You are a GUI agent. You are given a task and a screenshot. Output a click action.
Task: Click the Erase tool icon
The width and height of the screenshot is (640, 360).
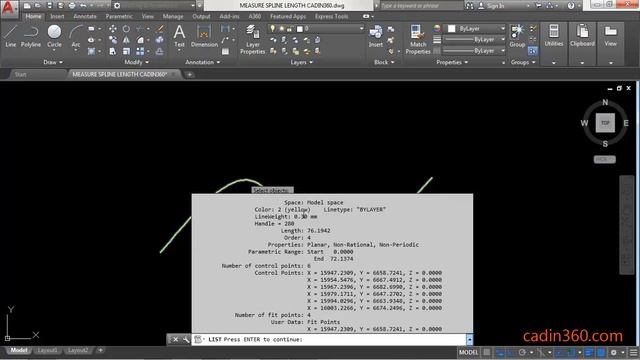click(x=160, y=29)
